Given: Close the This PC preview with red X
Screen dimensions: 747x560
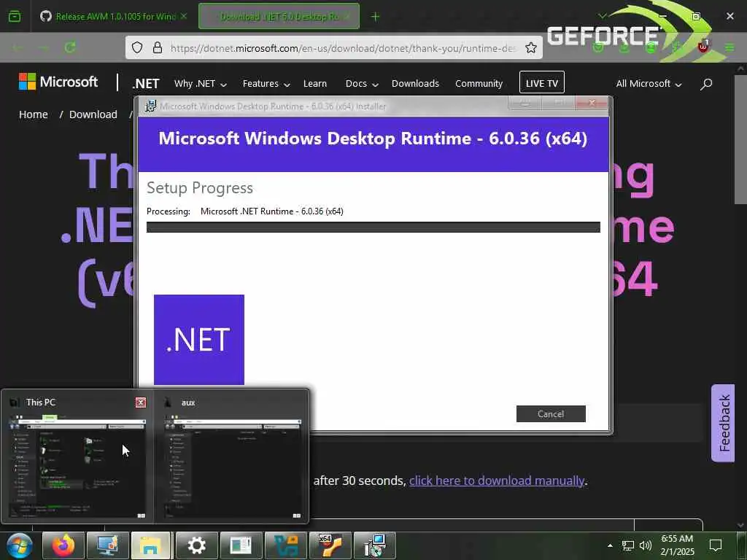Looking at the screenshot, I should pos(141,402).
